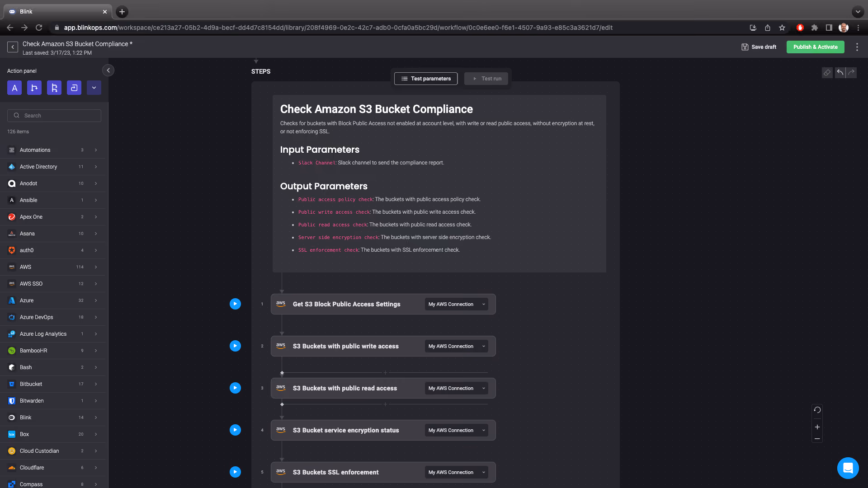Open the AWS SSO category

coord(52,284)
